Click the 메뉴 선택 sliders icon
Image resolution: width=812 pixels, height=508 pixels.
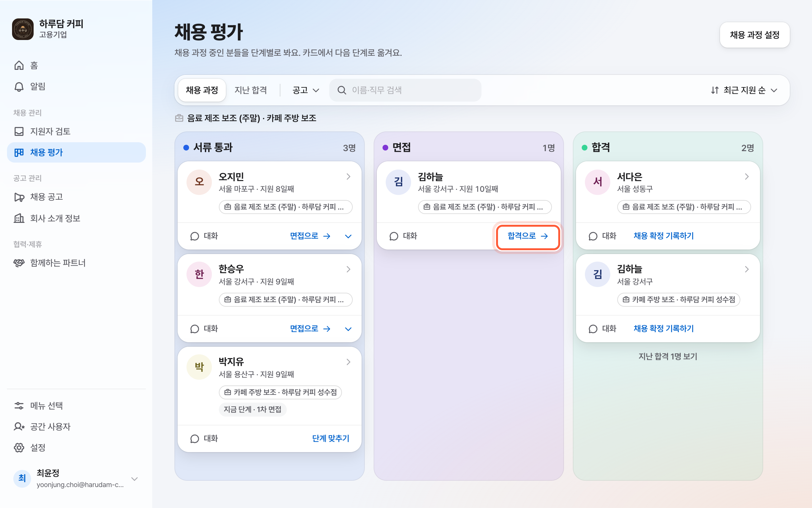19,406
